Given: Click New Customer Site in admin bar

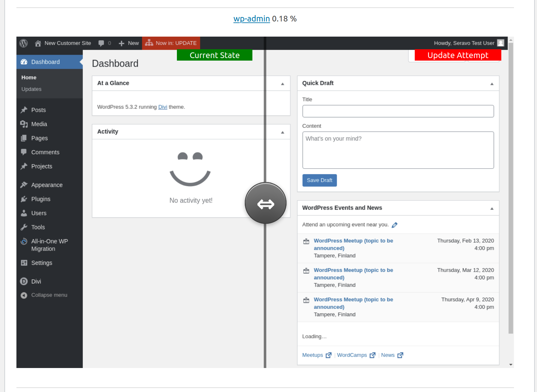Looking at the screenshot, I should [x=68, y=43].
